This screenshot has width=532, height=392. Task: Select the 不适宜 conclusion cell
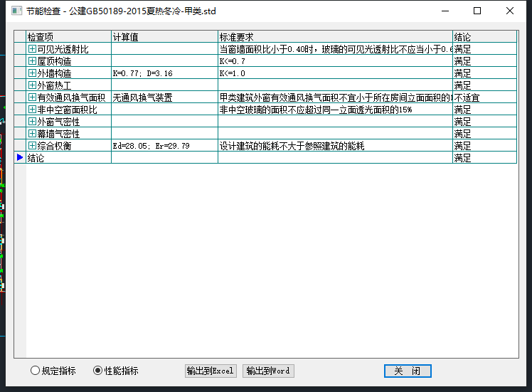tap(484, 97)
